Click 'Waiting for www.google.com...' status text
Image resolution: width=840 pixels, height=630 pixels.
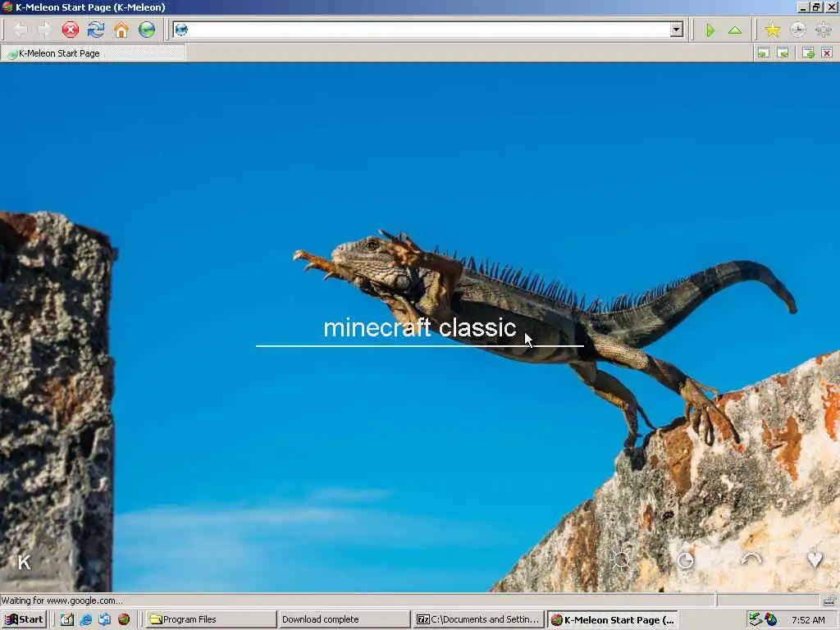point(62,600)
